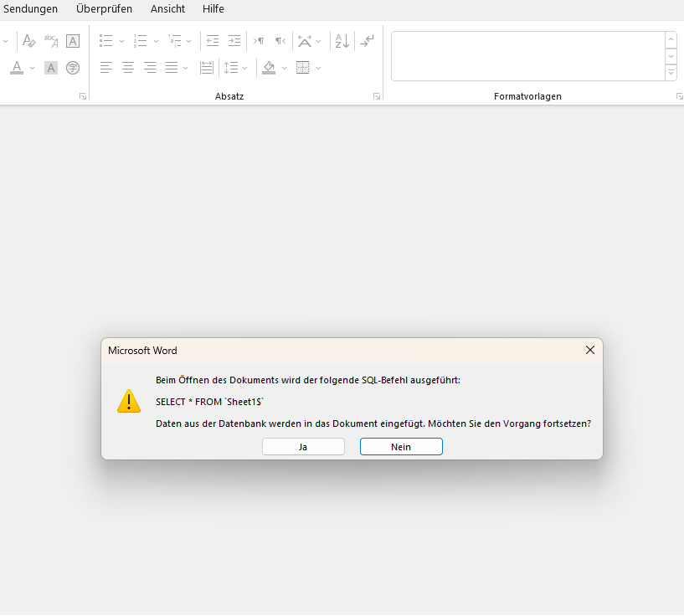Viewport: 684px width, 616px height.
Task: Toggle character shading
Action: (x=51, y=68)
